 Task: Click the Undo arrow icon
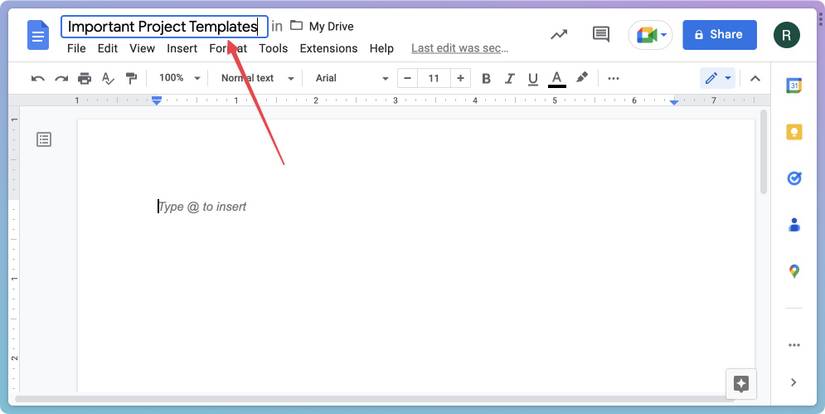click(38, 78)
